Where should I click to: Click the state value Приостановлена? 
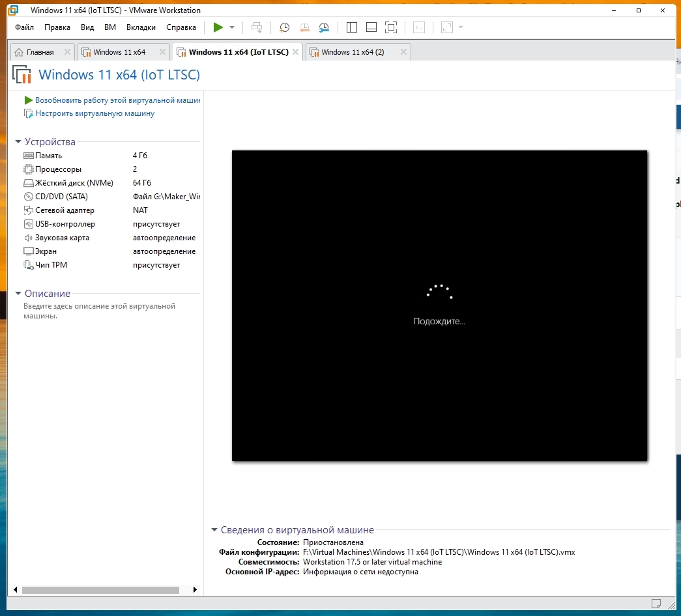(333, 542)
